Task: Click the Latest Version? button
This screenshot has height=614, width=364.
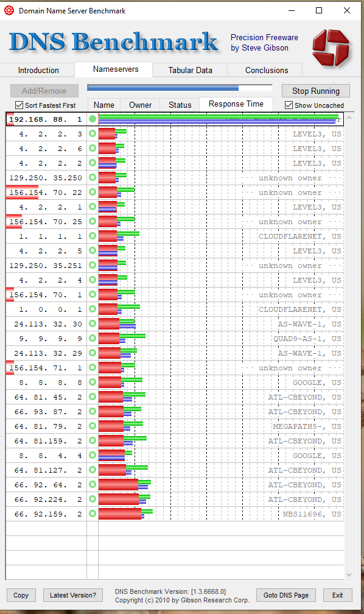Action: tap(73, 595)
